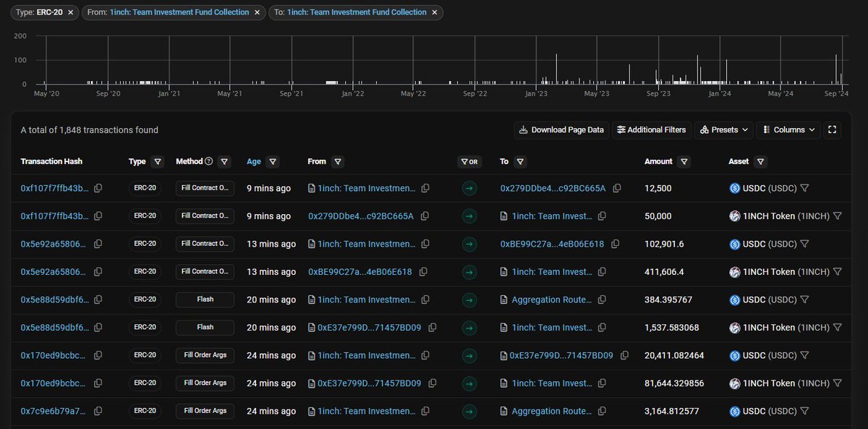
Task: Filter by 1INCH Token in the 411,606.4 row
Action: 837,272
